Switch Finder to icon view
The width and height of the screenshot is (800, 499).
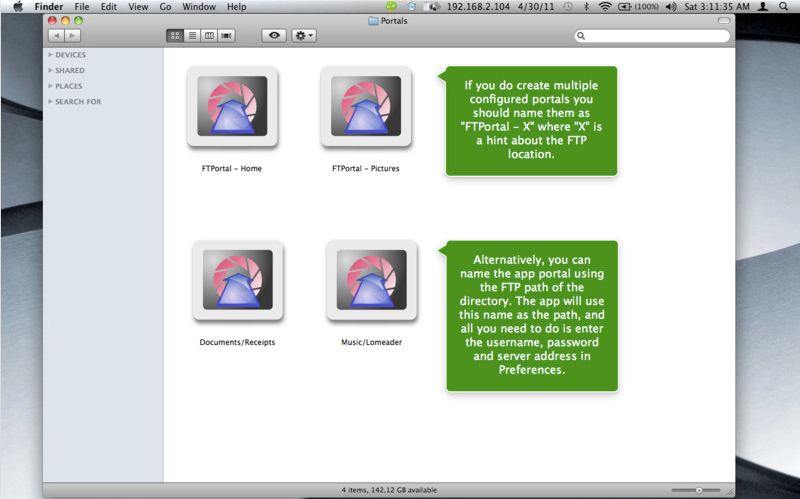(x=175, y=36)
